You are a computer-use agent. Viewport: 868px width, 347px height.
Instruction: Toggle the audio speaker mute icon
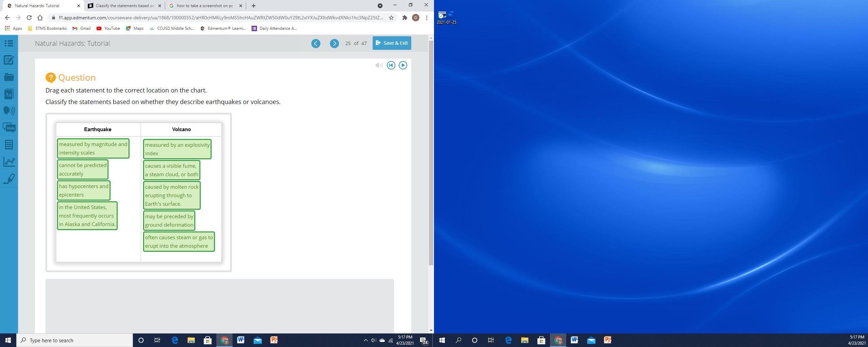click(x=379, y=65)
